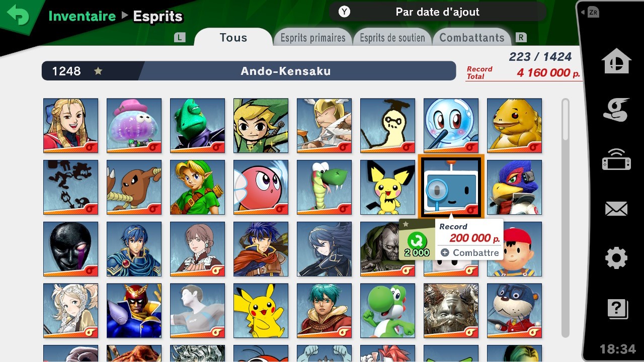Click the spirit wisp icon in sidebar
This screenshot has height=362, width=644.
click(616, 110)
